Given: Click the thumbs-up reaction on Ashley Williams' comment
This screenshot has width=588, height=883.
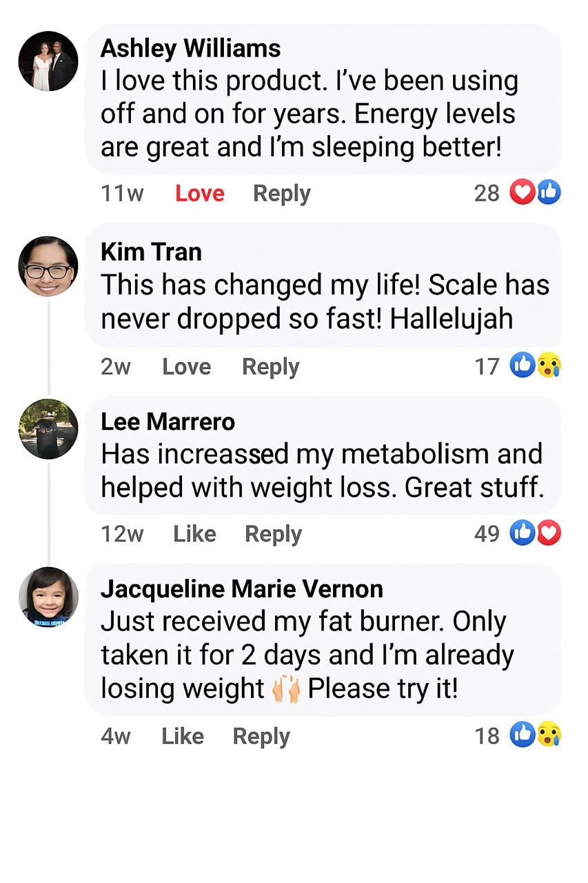Looking at the screenshot, I should [549, 192].
